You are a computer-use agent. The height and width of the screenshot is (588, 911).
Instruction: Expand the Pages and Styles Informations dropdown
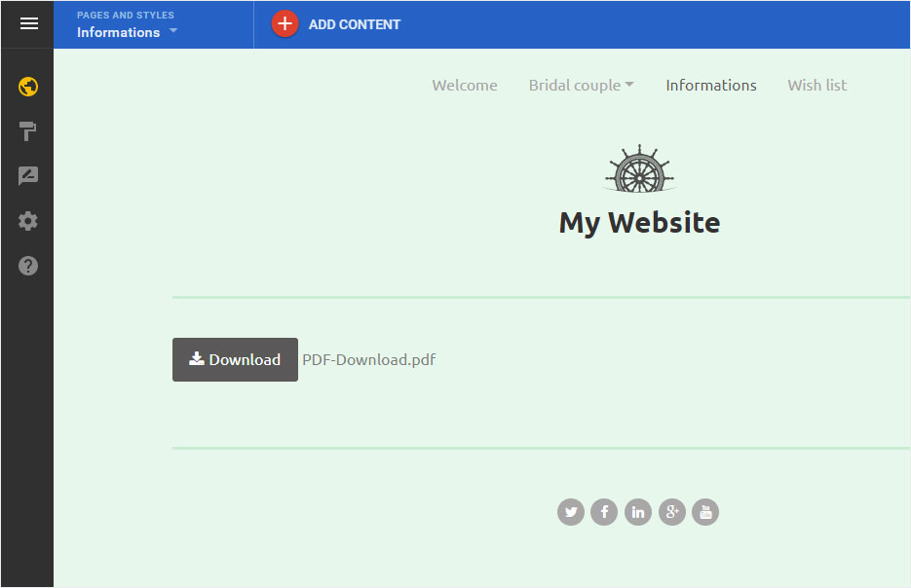click(128, 32)
